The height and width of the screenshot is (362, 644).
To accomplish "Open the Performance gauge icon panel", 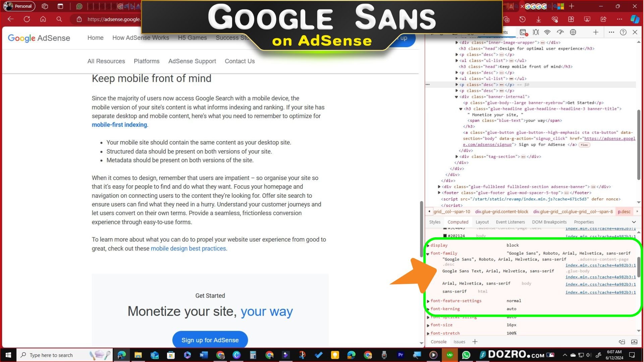I will tap(560, 32).
